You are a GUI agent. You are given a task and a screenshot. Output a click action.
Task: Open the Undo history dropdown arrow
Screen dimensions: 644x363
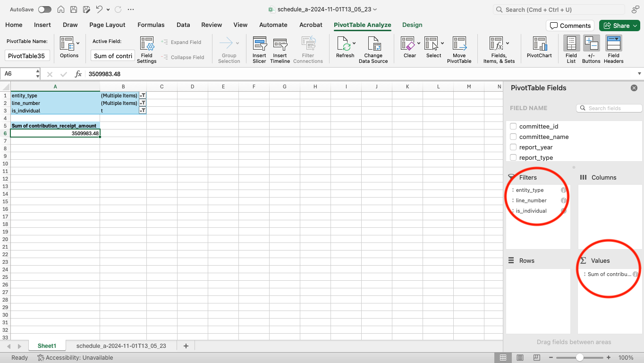(108, 9)
